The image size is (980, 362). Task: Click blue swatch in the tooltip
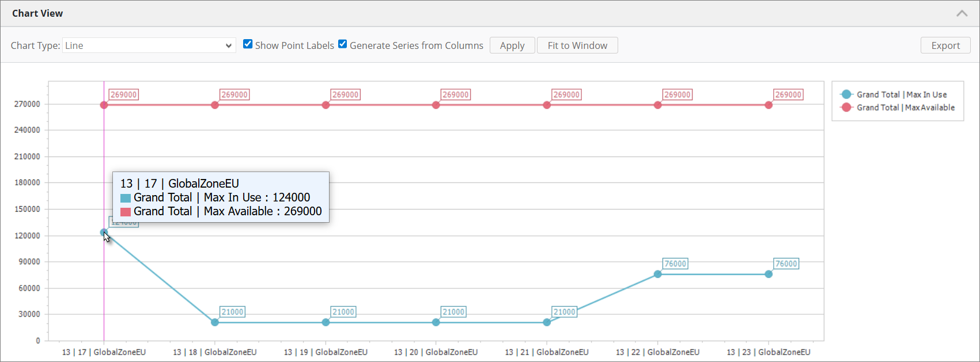tap(126, 198)
